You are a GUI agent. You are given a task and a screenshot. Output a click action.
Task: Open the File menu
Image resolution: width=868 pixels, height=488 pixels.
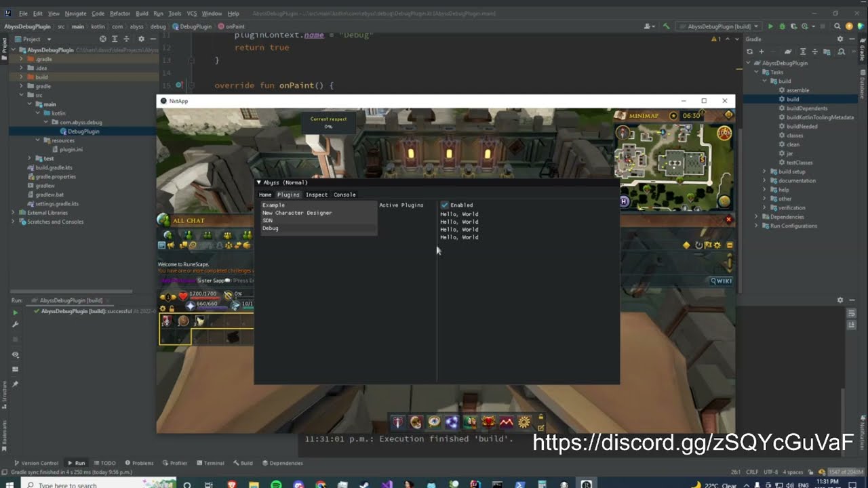[23, 14]
